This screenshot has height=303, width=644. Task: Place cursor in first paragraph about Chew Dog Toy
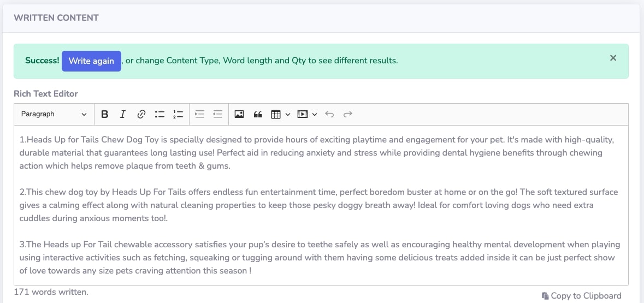point(317,153)
